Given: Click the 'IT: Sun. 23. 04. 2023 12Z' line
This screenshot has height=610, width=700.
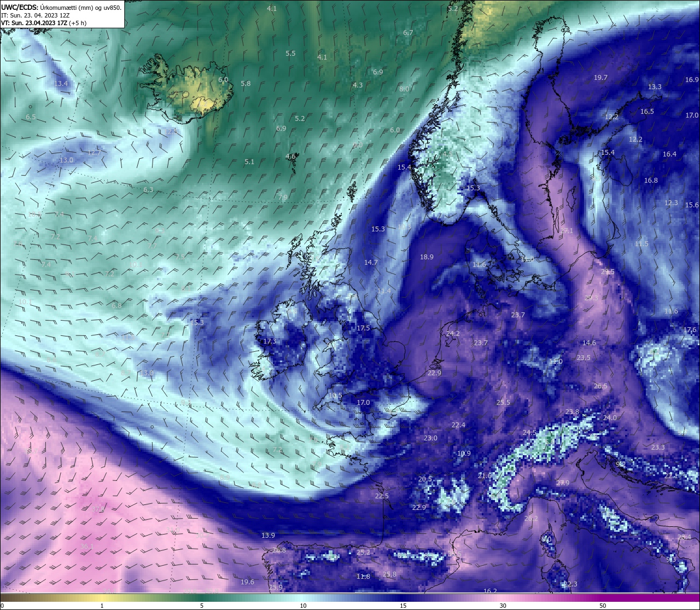Looking at the screenshot, I should click(35, 15).
